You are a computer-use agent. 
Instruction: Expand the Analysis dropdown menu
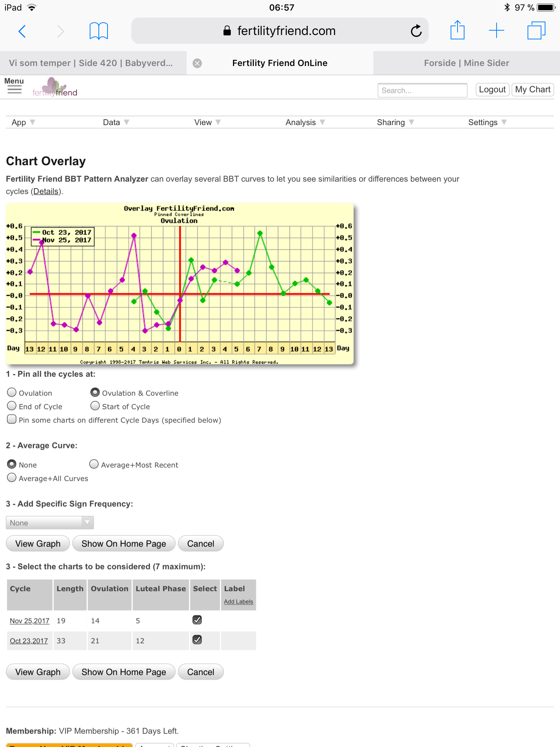coord(305,123)
